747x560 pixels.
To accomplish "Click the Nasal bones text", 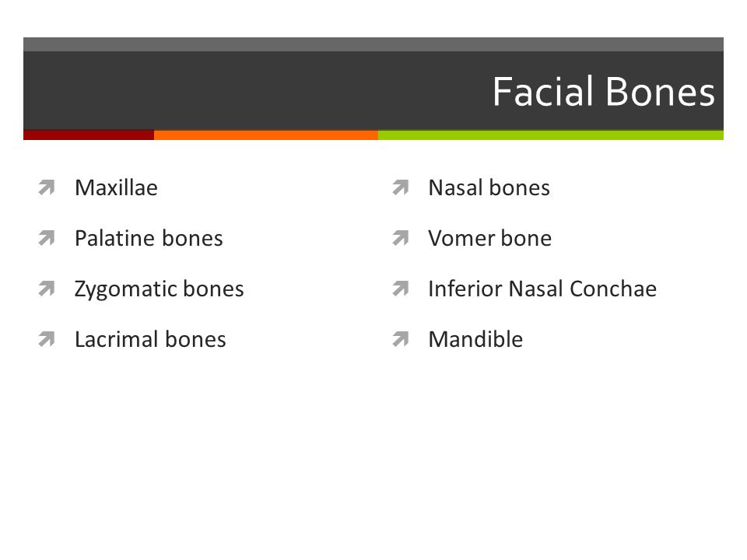I will [489, 187].
